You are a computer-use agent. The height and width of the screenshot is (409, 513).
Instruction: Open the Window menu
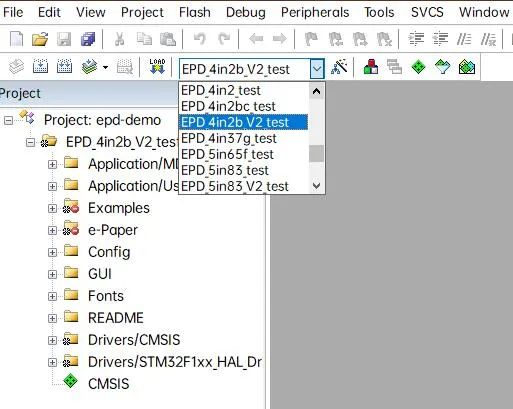[484, 12]
